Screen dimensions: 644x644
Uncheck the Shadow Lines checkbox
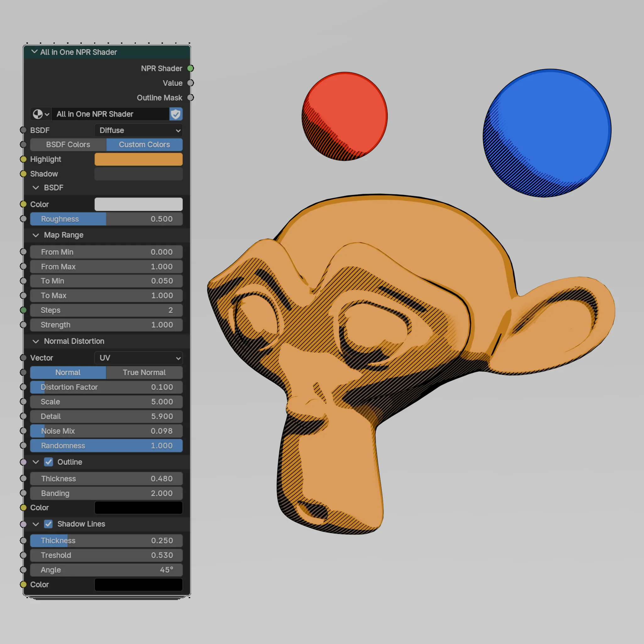[49, 524]
